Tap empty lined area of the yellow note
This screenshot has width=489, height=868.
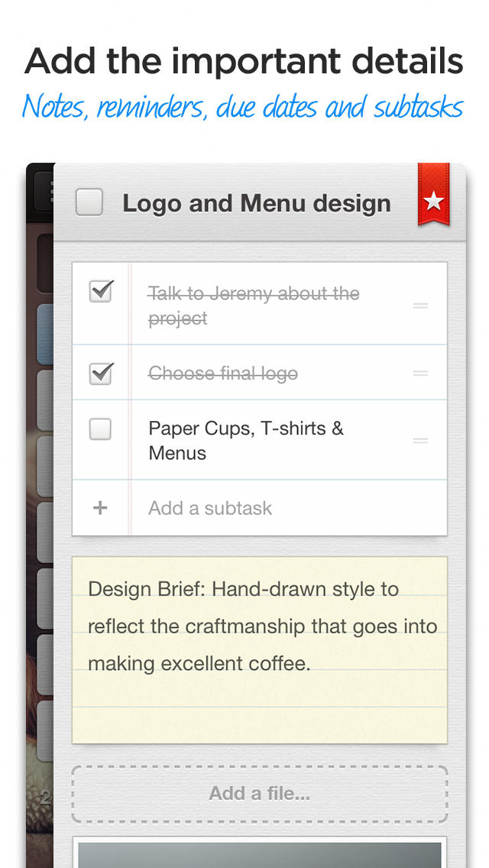[x=260, y=714]
